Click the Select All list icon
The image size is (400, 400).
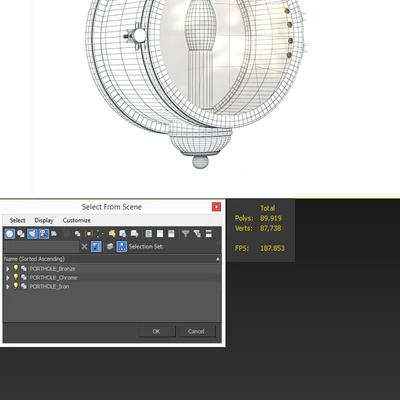point(149,234)
